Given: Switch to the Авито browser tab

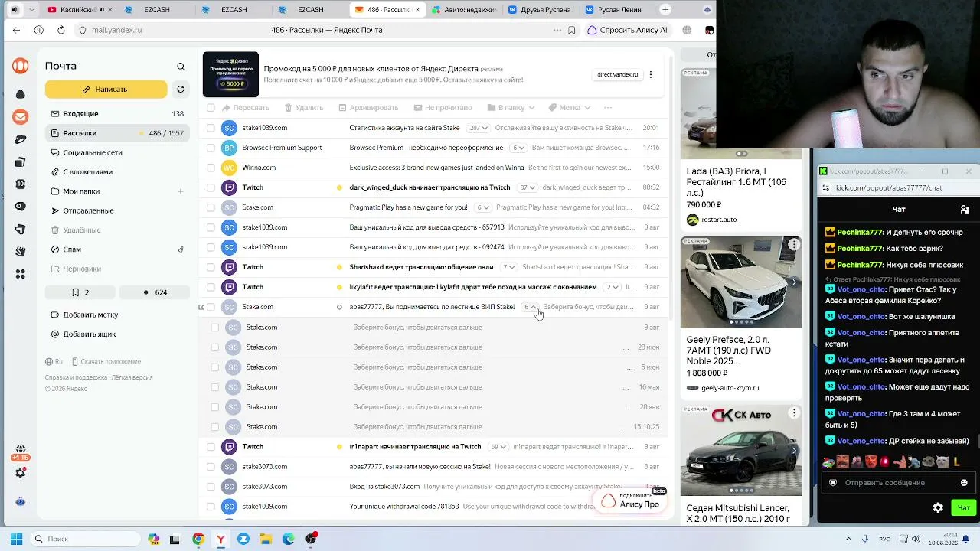Looking at the screenshot, I should pos(464,10).
